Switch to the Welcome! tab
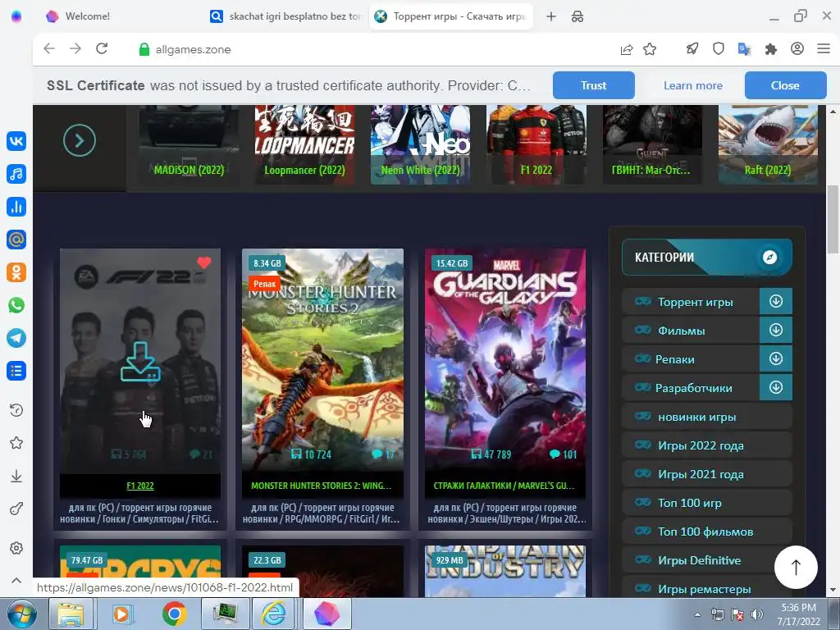Viewport: 840px width, 630px height. 87,16
